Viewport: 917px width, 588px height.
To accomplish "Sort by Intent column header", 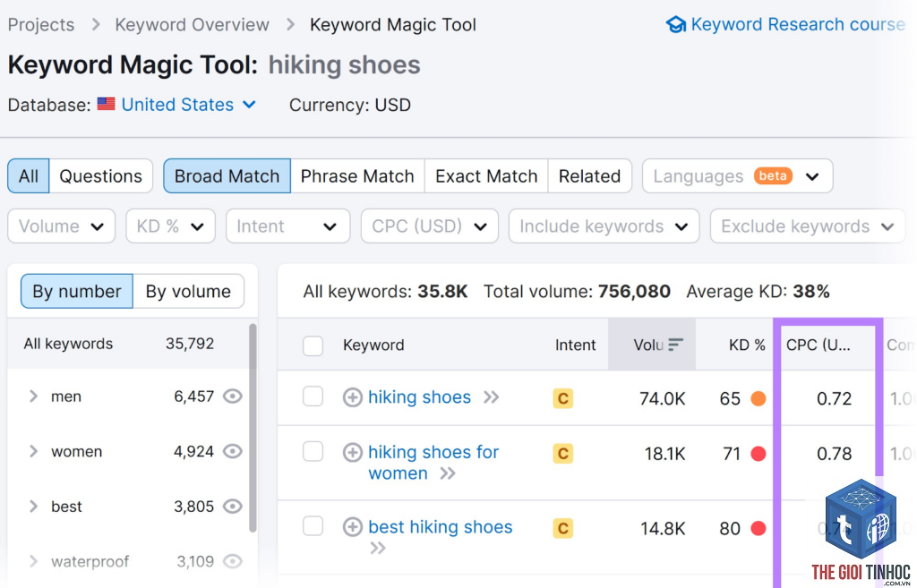I will coord(575,345).
